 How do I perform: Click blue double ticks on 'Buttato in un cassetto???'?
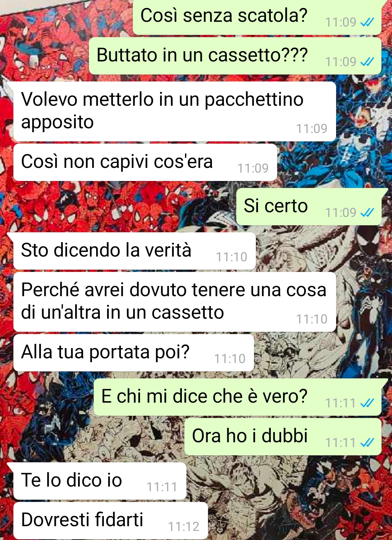367,62
